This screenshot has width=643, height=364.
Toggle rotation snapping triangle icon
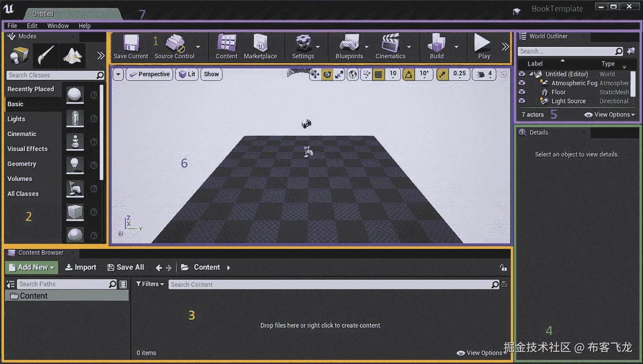(409, 74)
